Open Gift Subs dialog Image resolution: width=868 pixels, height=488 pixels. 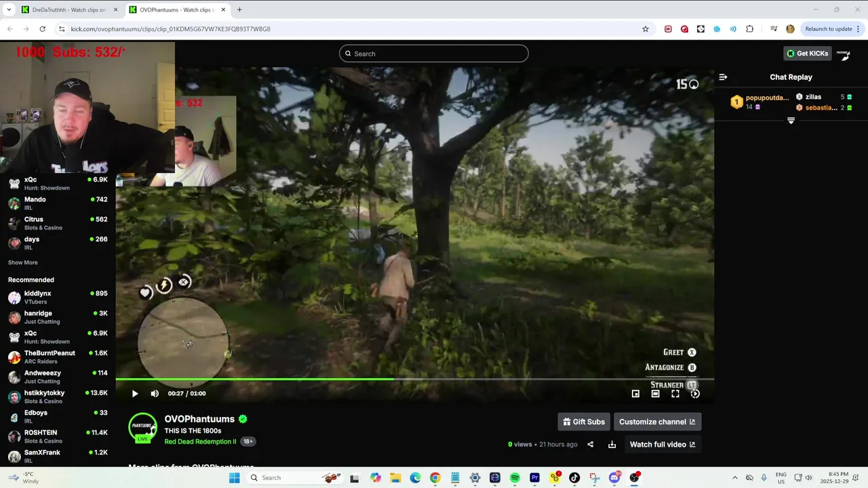click(x=584, y=422)
